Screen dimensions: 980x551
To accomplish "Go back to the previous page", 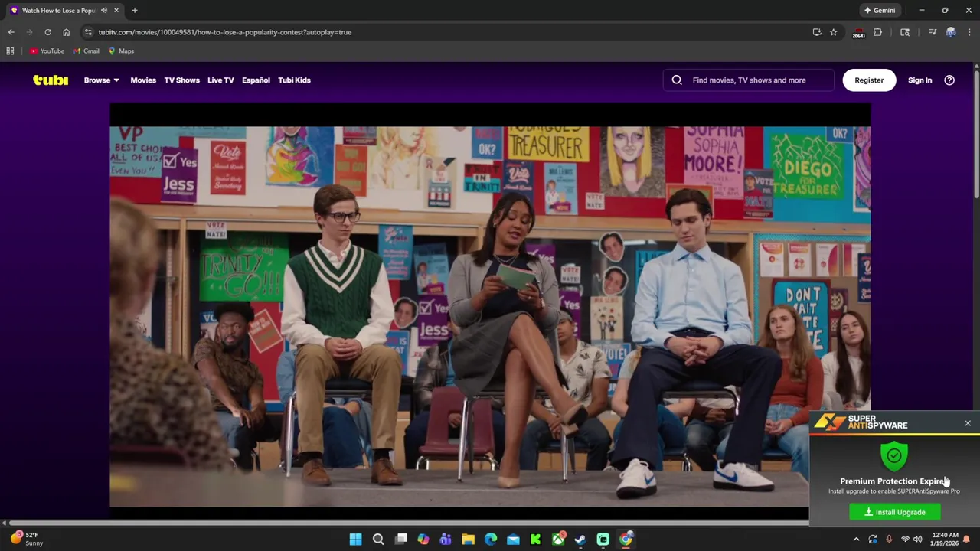I will (x=11, y=32).
